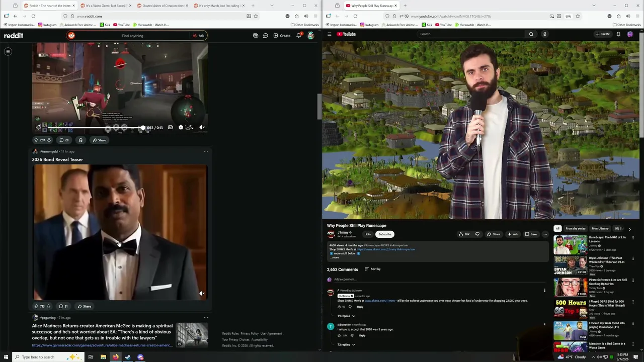This screenshot has height=362, width=644.
Task: Click the YouTube Create button
Action: pyautogui.click(x=603, y=34)
